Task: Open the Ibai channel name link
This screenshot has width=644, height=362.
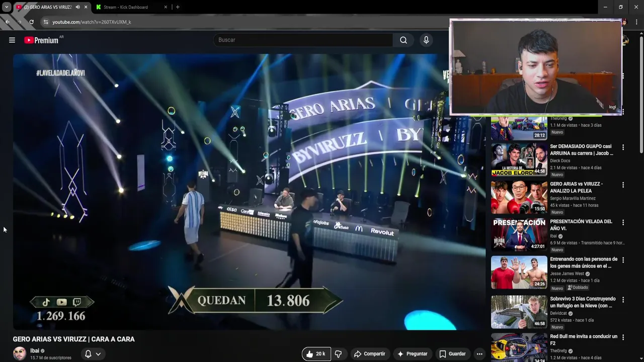Action: click(x=35, y=350)
